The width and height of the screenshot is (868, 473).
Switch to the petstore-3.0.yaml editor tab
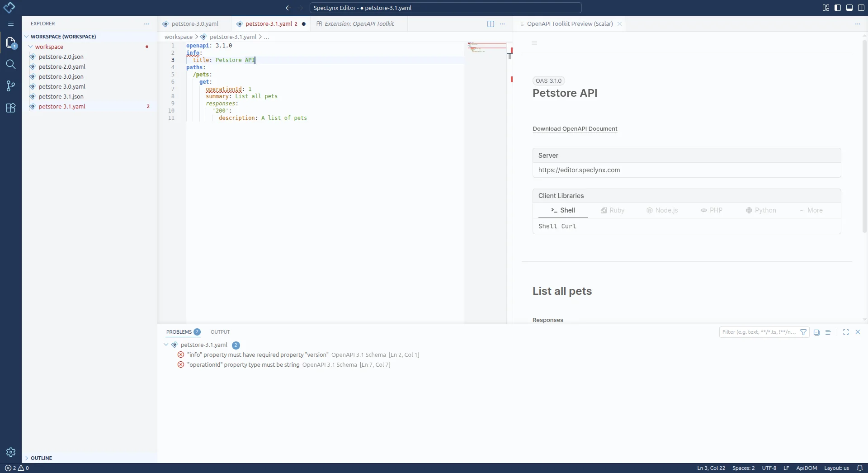194,24
